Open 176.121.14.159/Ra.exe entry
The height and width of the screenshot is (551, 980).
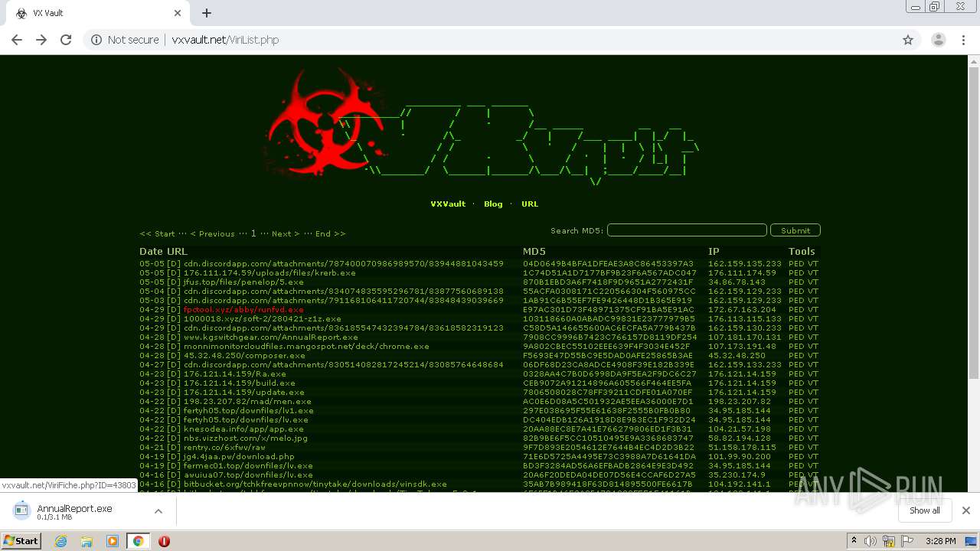point(235,373)
